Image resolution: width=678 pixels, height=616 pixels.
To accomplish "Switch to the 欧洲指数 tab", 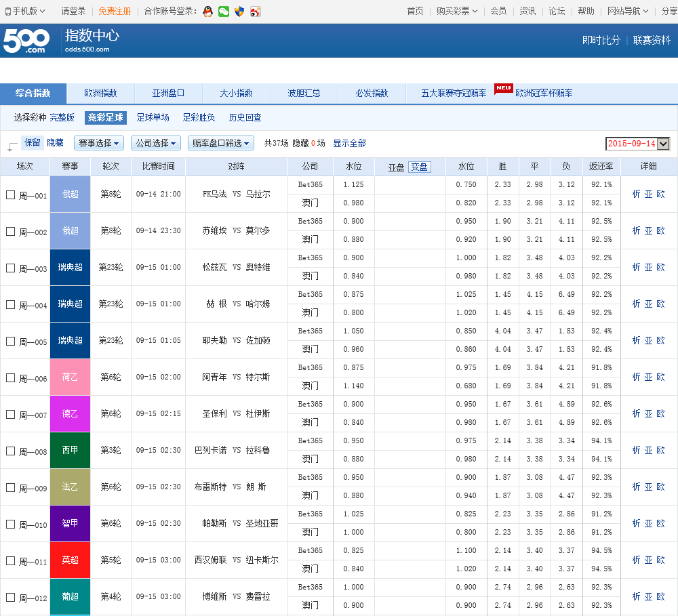I will coord(100,94).
